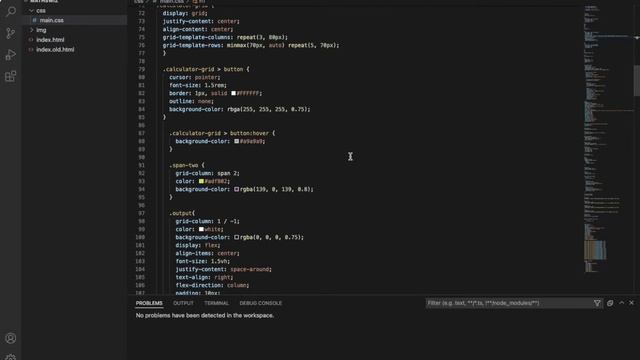The height and width of the screenshot is (360, 640).
Task: Open the Extensions view
Action: [x=11, y=76]
